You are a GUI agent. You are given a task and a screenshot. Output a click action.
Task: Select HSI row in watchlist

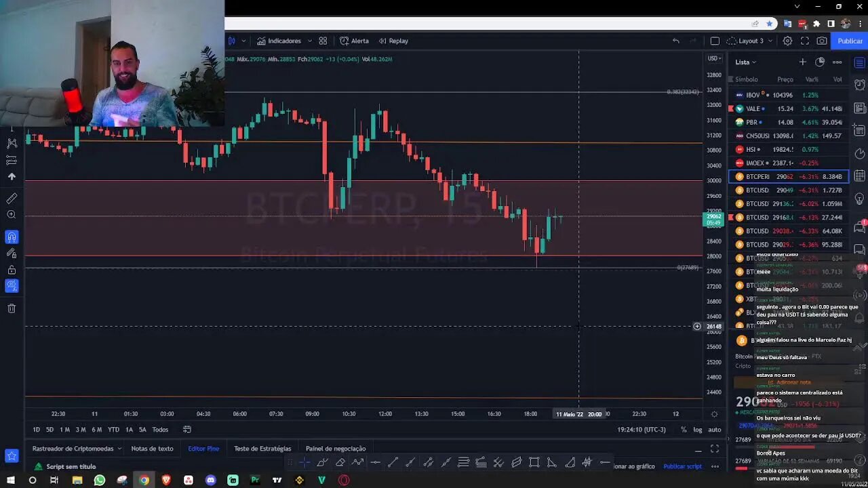[789, 149]
